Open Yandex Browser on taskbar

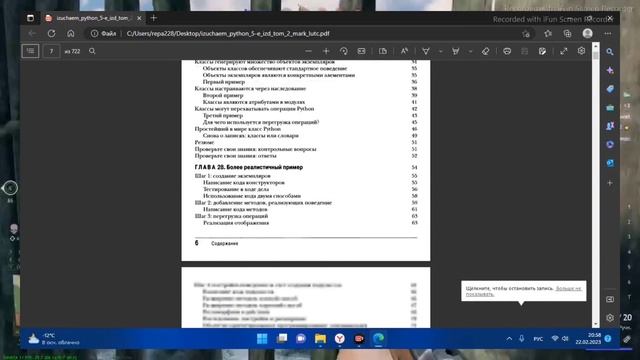(x=340, y=338)
